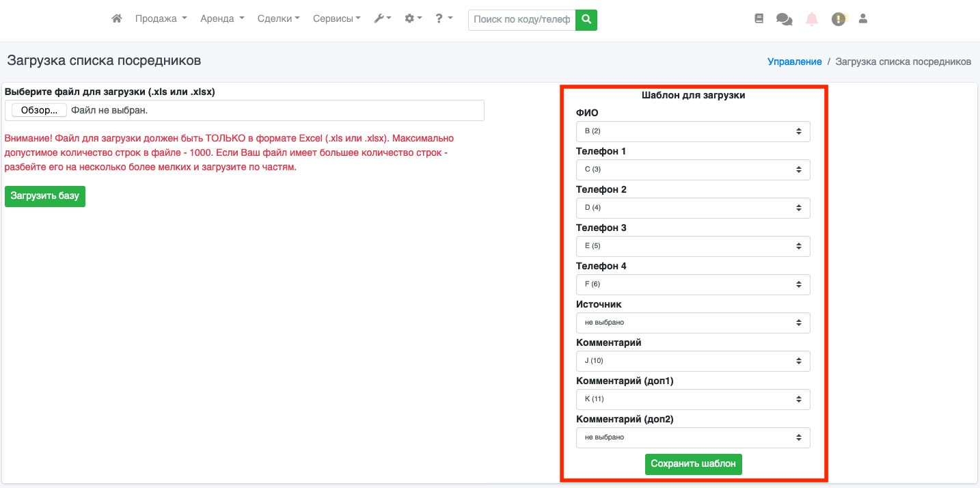Open the user profile icon
Image resolution: width=980 pixels, height=488 pixels.
863,19
